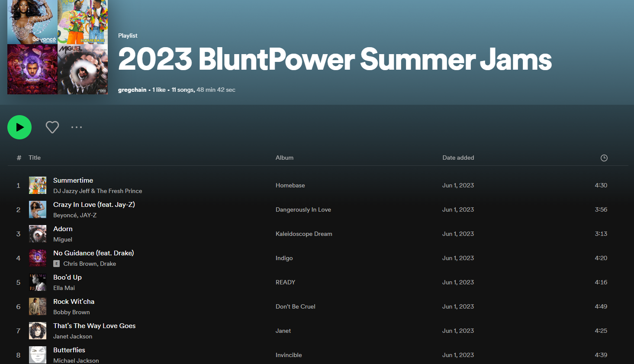Sort tracks by the Album column header

tap(284, 158)
